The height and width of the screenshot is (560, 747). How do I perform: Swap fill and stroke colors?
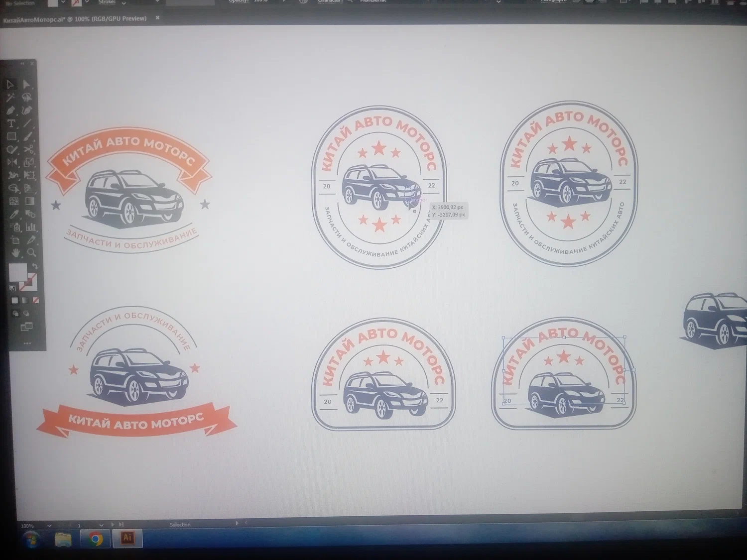(x=35, y=267)
